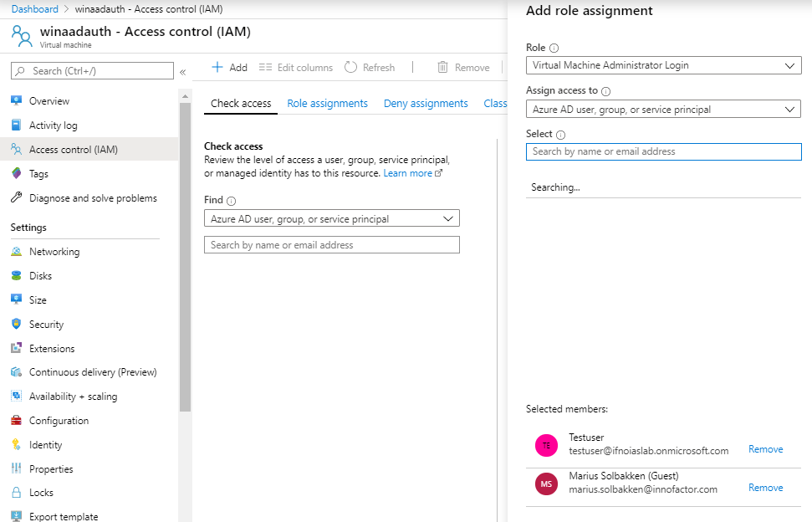
Task: Open the Learn more link
Action: coord(408,173)
